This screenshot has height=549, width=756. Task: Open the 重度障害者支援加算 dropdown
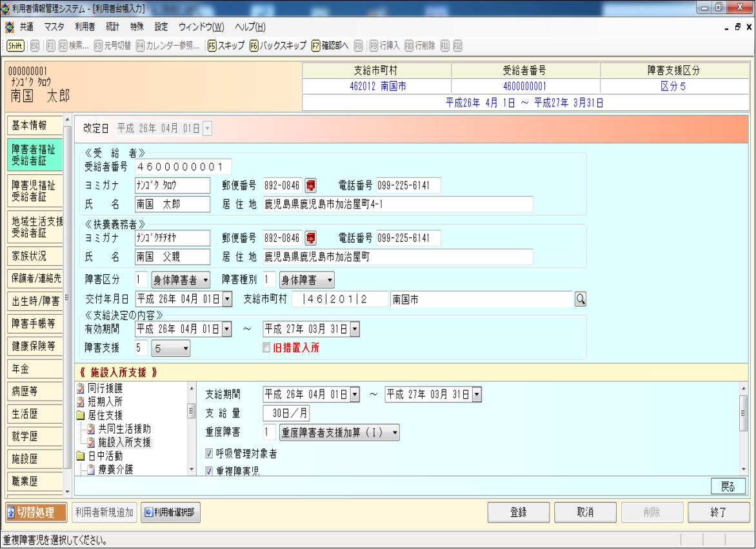coord(394,432)
